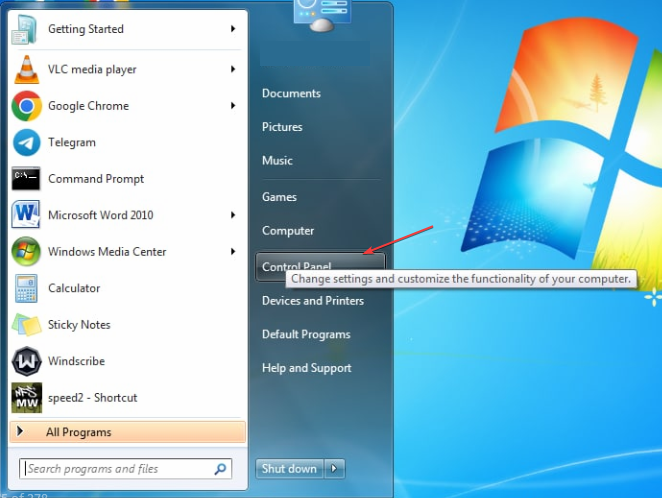Screen dimensions: 662x498
Task: Select the speed2 - Shortcut text label
Action: pyautogui.click(x=92, y=398)
